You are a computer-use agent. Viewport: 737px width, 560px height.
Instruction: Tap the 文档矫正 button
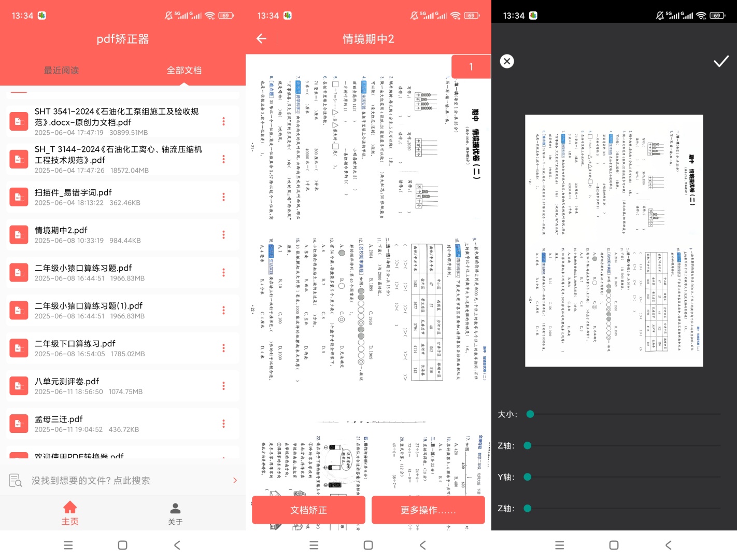tap(308, 510)
